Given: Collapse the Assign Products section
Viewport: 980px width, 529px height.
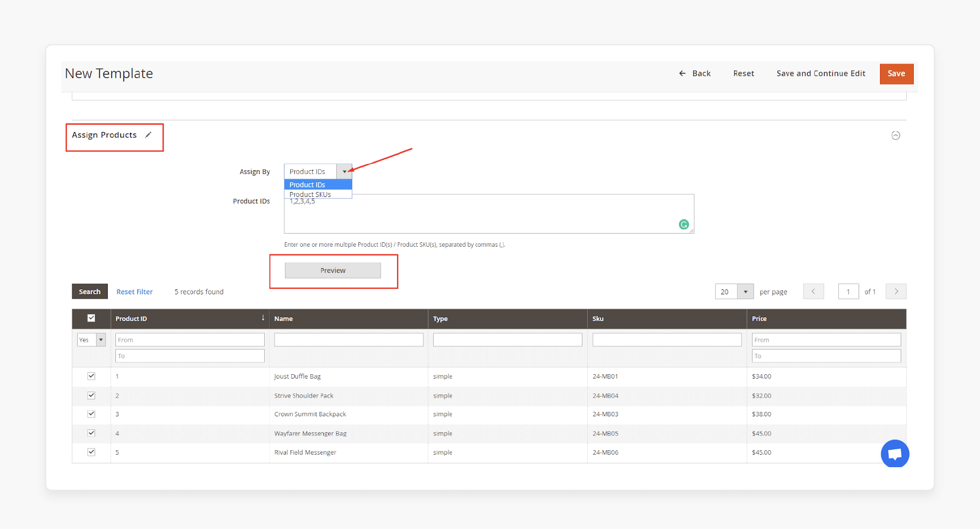Looking at the screenshot, I should 896,135.
